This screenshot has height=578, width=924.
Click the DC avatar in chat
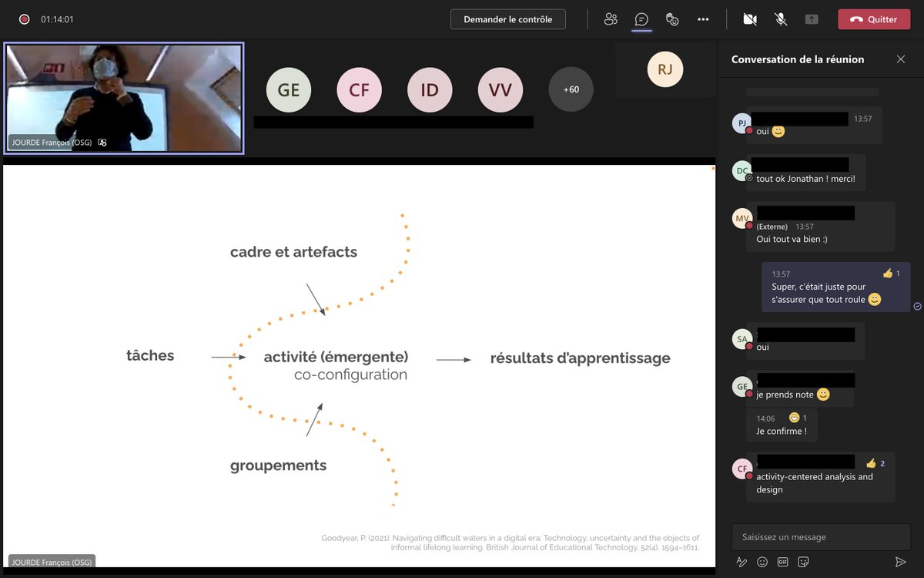742,171
